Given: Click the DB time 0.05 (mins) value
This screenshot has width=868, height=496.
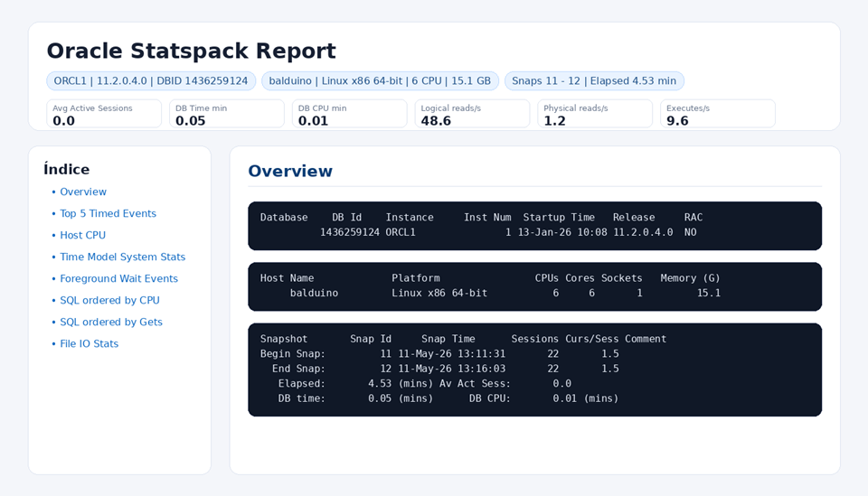Looking at the screenshot, I should click(401, 398).
